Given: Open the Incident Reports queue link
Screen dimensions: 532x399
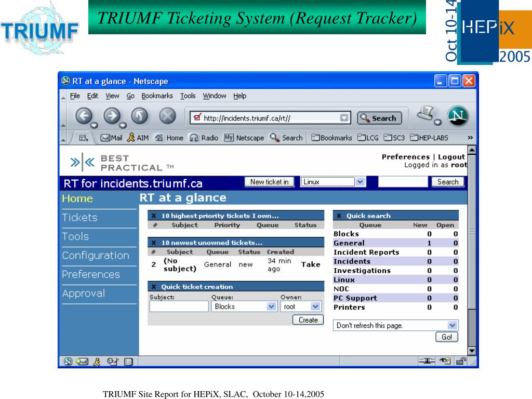Looking at the screenshot, I should point(366,252).
